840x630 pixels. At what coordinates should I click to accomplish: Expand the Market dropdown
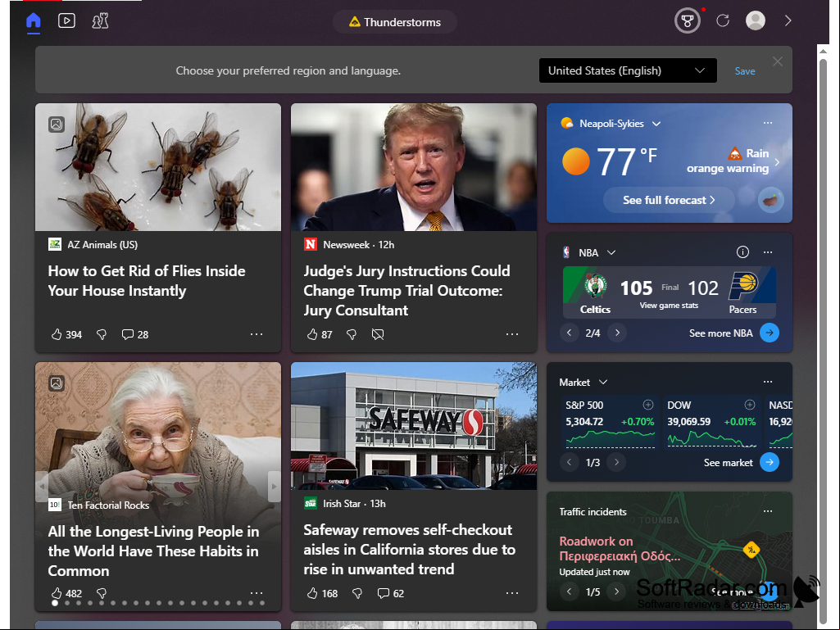(603, 382)
